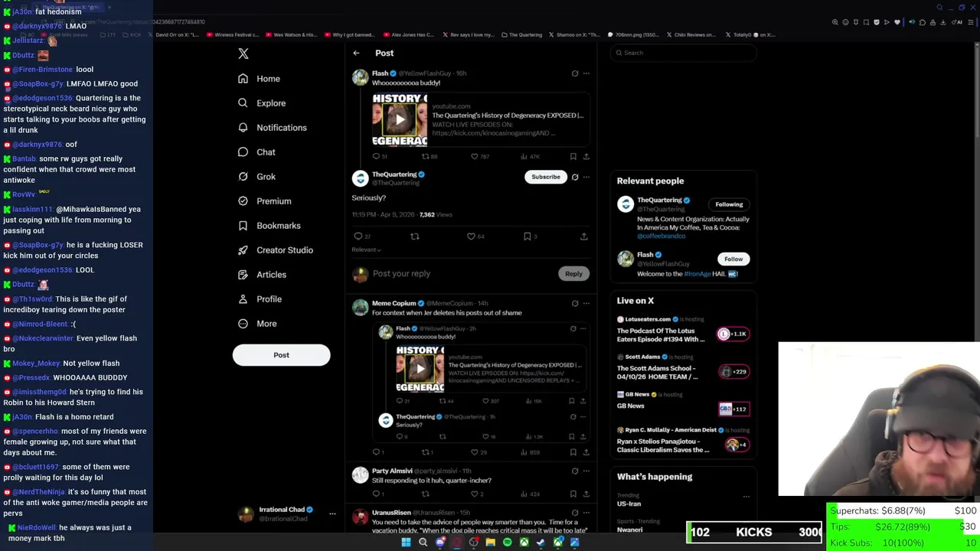Switch to 'Chibi Reviews on' browser tab
The width and height of the screenshot is (980, 551).
pos(691,34)
